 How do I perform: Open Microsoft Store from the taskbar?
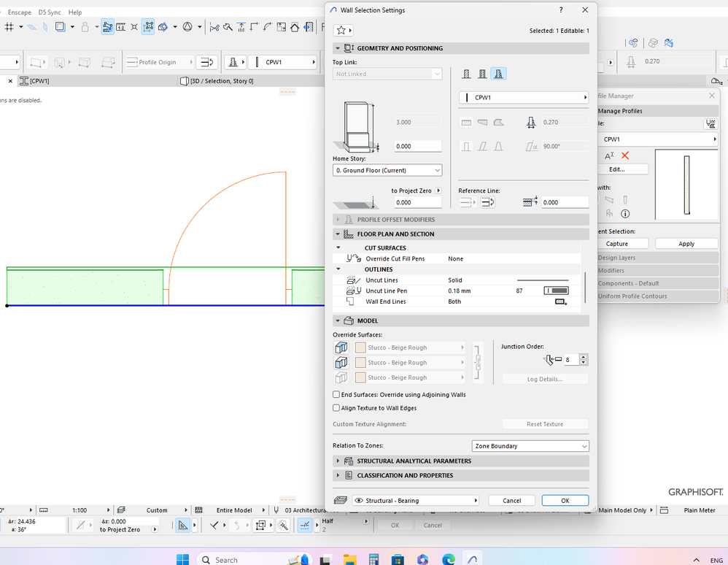click(398, 559)
